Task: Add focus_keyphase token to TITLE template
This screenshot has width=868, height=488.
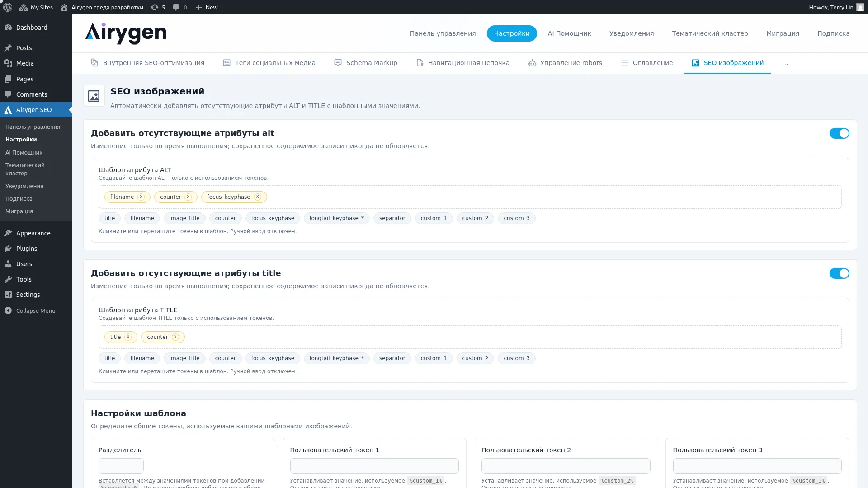Action: [x=273, y=358]
